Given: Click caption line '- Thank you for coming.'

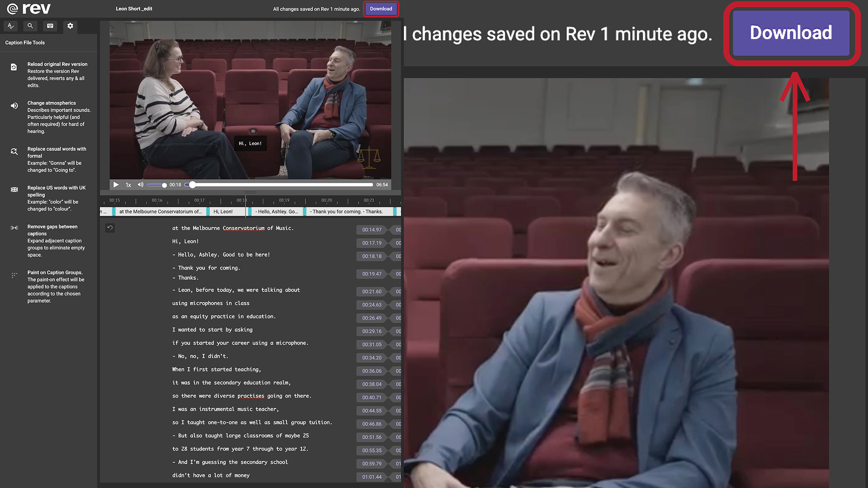Looking at the screenshot, I should tap(206, 268).
